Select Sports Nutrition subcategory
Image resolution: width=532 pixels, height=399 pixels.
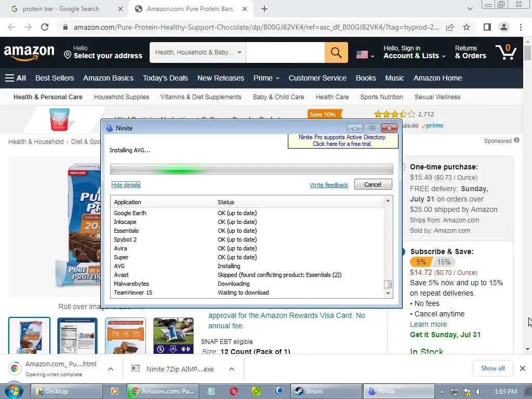(381, 97)
